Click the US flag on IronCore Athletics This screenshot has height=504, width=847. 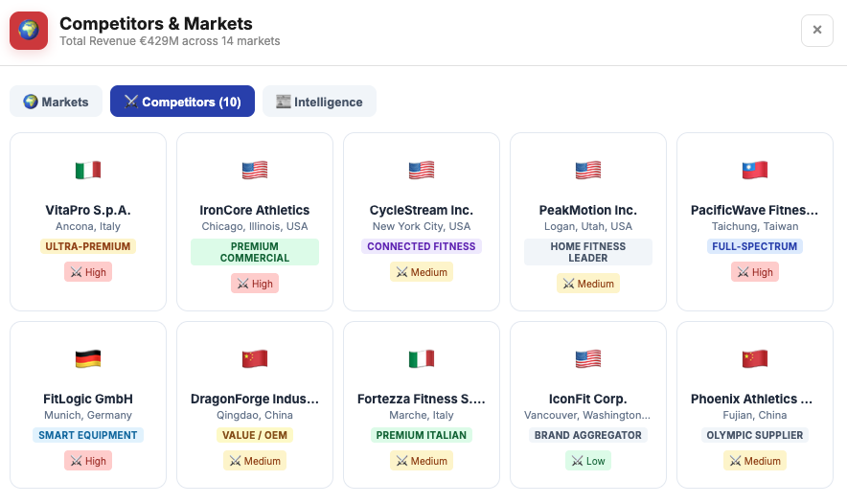click(x=255, y=171)
